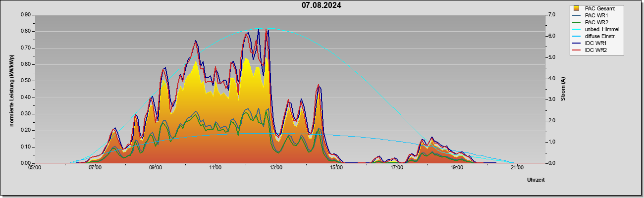Click the 19:00 time axis tick

pyautogui.click(x=457, y=168)
